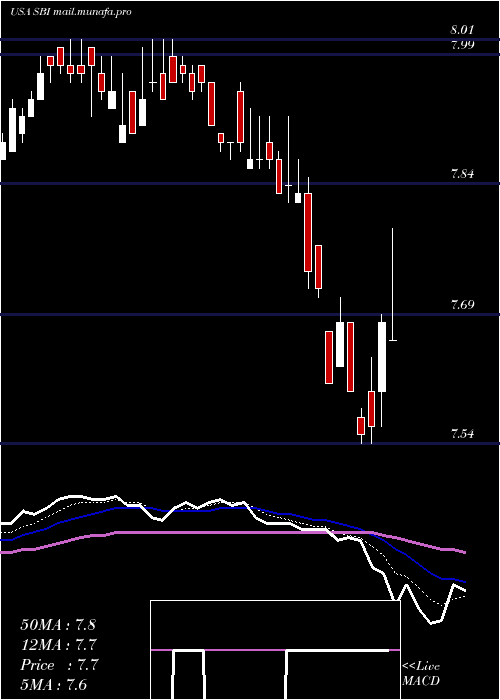
Task: Click the '50MA : 7.8' readout
Action: tap(58, 625)
